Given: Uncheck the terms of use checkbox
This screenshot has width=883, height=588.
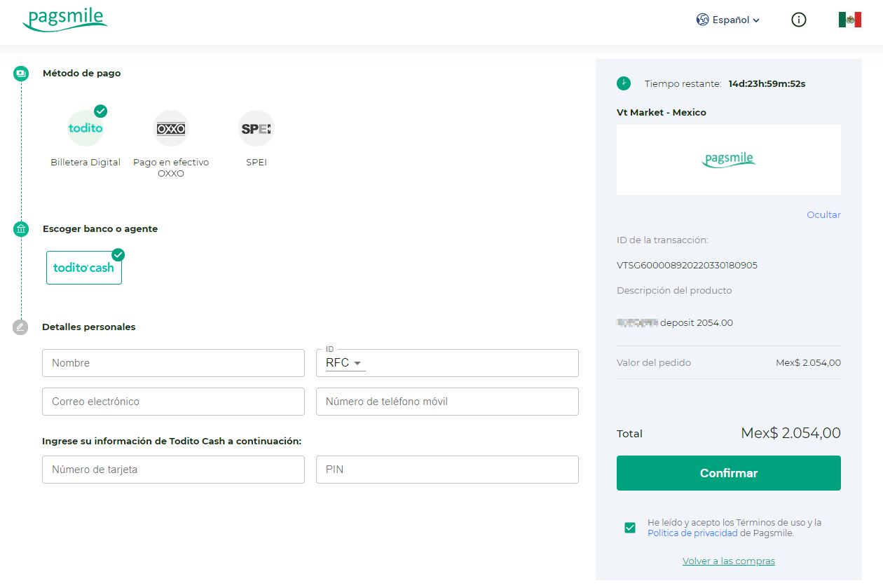Looking at the screenshot, I should (630, 528).
